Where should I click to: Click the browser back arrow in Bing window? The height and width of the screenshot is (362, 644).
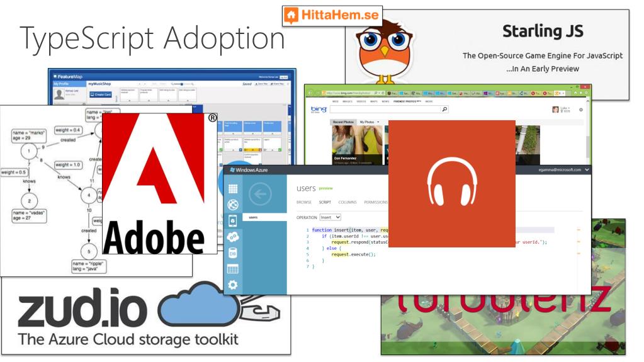[310, 93]
